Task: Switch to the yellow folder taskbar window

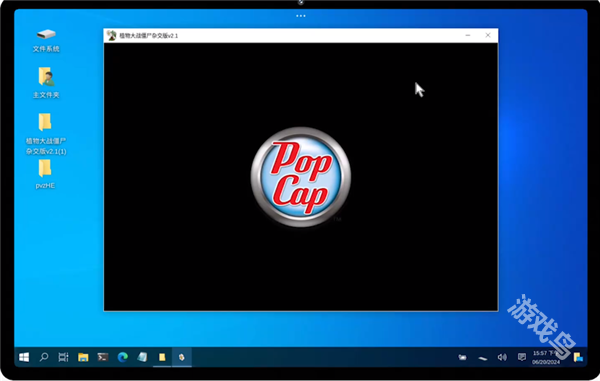Action: click(x=162, y=357)
